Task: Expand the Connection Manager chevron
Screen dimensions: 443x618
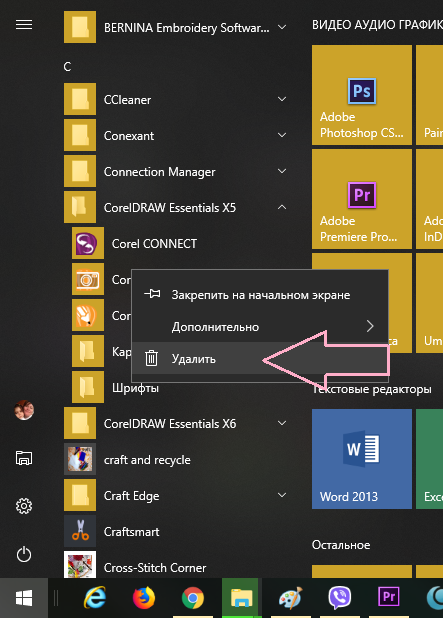Action: (x=282, y=171)
